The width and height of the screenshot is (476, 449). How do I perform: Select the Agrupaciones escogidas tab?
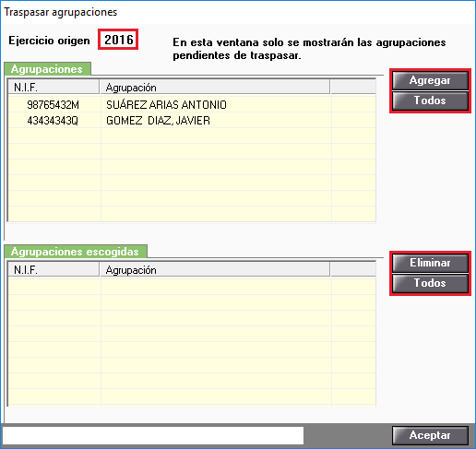[x=76, y=252]
